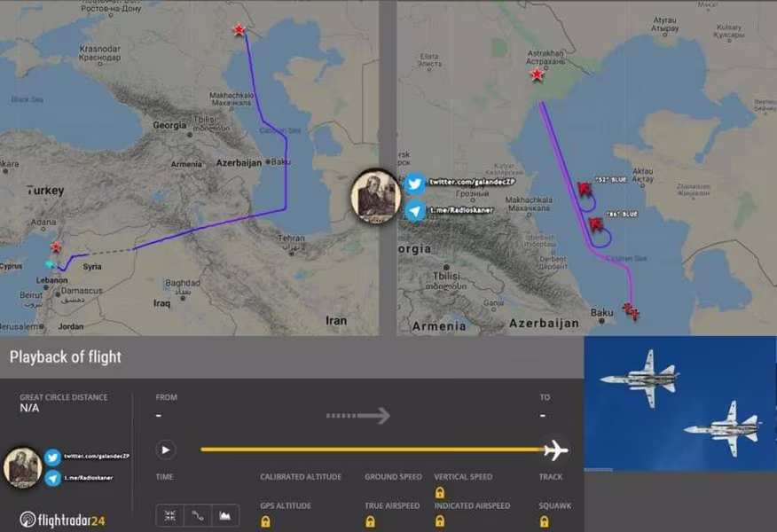
Task: Click the lock under Vertical Speed
Action: point(440,492)
